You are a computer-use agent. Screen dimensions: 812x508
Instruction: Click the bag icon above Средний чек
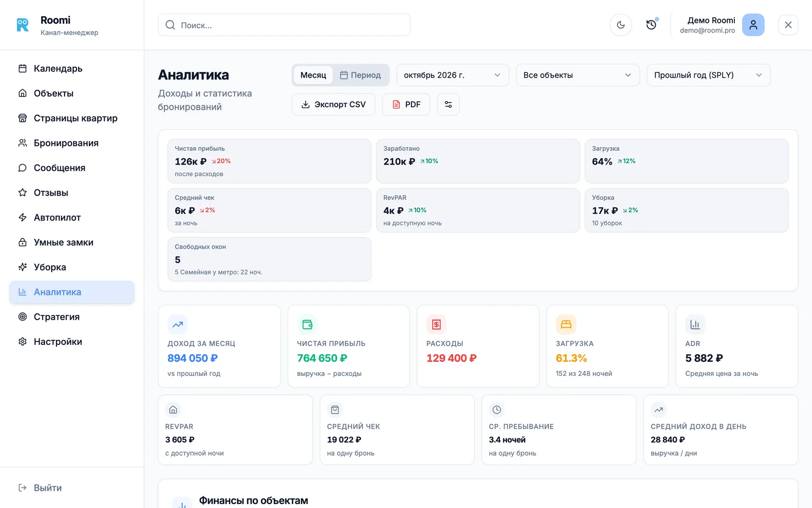point(335,410)
